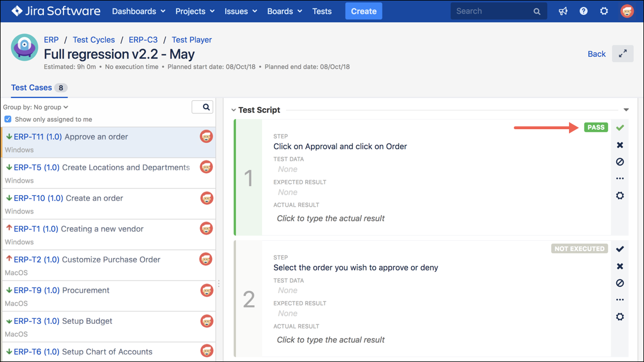The height and width of the screenshot is (362, 644).
Task: Click assignee avatar on ERP-T9 row
Action: pyautogui.click(x=206, y=290)
